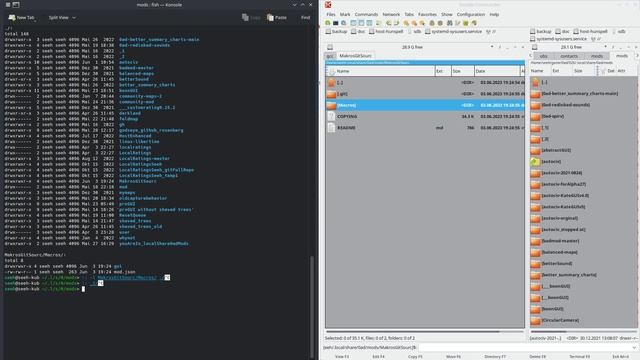The image size is (640, 360).
Task: Open the Files menu in Double Commander
Action: pos(331,14)
